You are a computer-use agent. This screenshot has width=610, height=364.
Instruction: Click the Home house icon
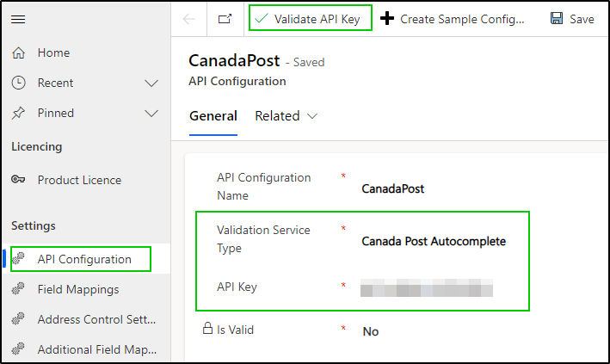pyautogui.click(x=18, y=52)
